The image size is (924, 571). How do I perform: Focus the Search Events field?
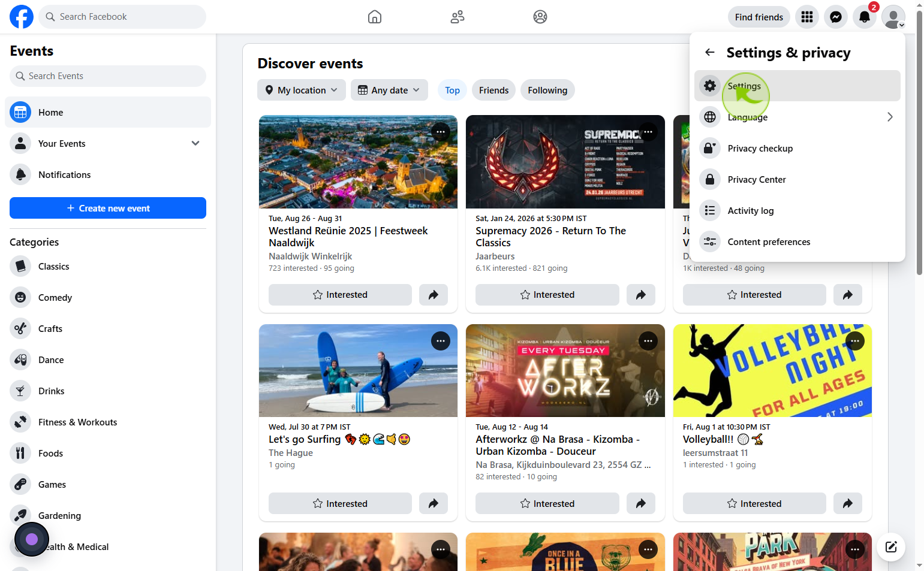point(108,76)
